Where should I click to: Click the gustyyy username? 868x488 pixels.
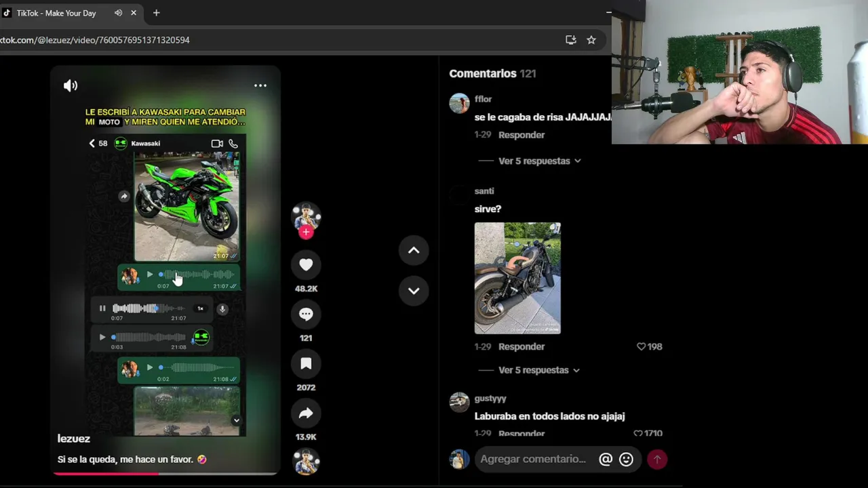point(490,399)
